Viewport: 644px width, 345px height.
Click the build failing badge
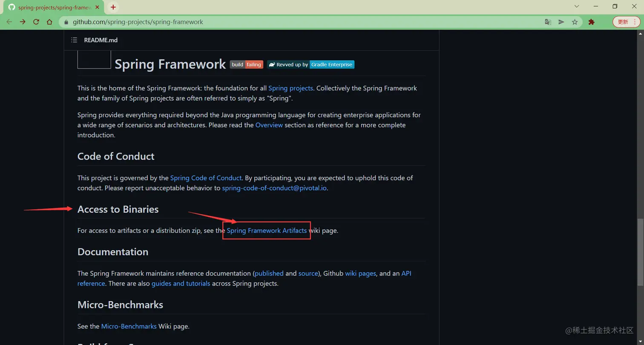pyautogui.click(x=247, y=65)
